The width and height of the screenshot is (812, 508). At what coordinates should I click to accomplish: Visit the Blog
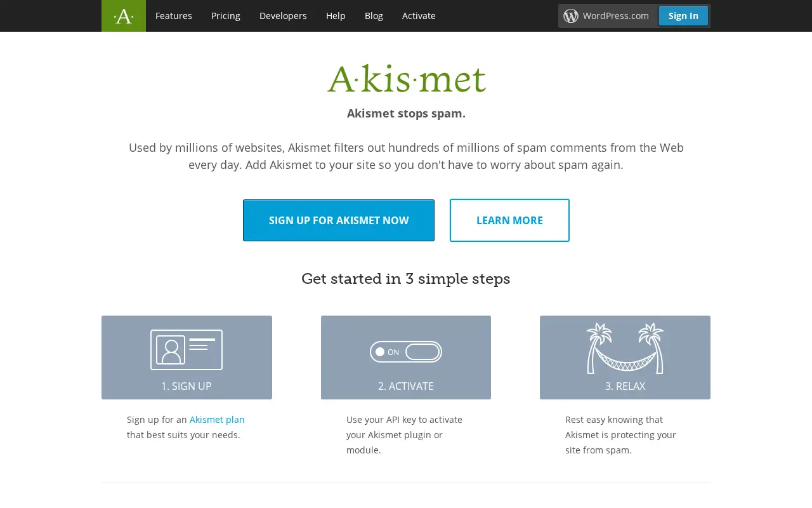click(x=374, y=16)
